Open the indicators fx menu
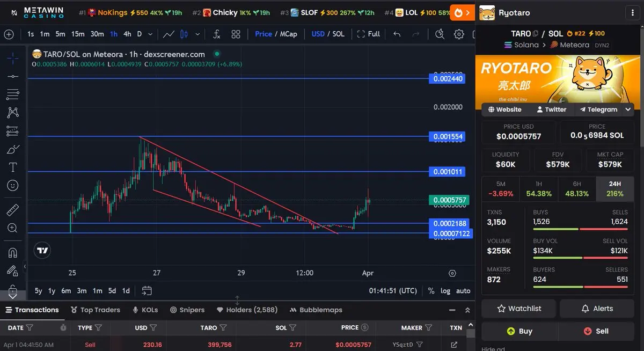 217,34
